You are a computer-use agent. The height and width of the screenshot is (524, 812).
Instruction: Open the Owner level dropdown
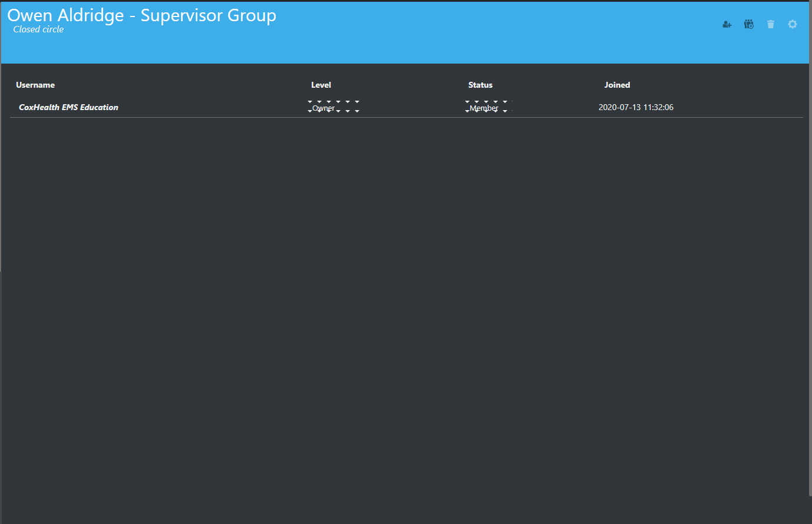click(x=324, y=107)
